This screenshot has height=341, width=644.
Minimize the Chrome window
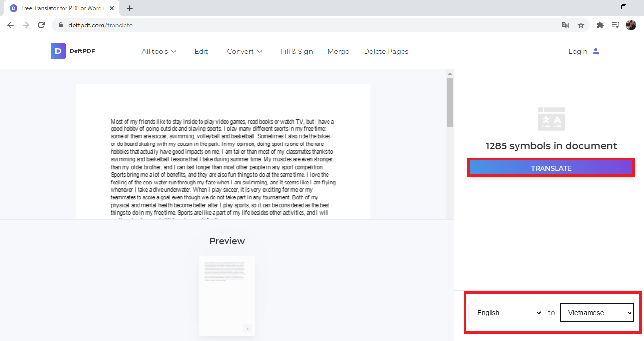602,7
